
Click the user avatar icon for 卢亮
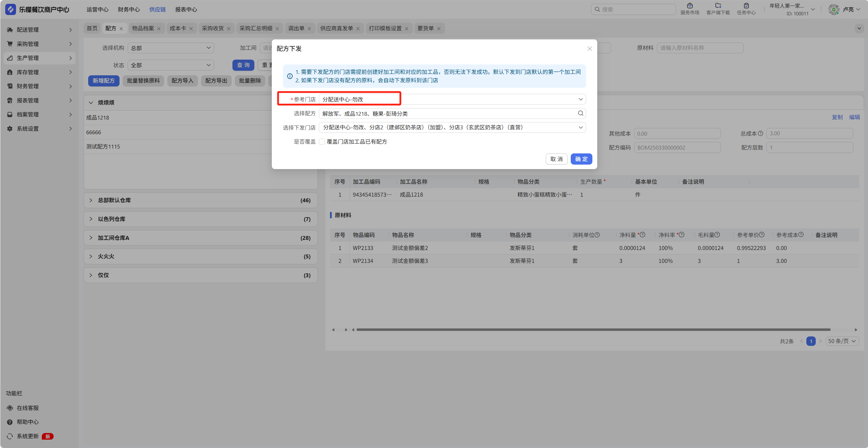834,9
